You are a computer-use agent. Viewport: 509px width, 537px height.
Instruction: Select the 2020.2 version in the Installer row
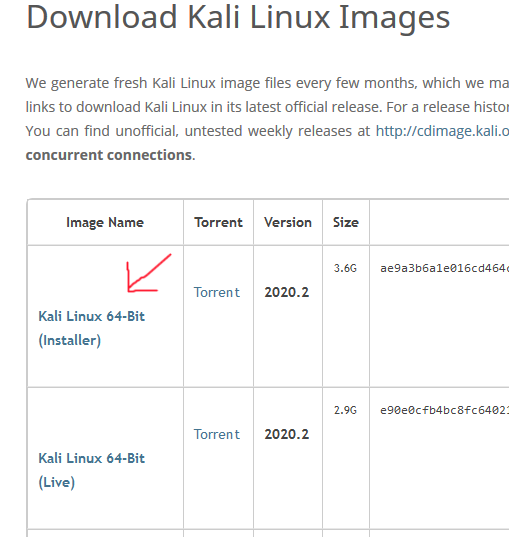[287, 292]
